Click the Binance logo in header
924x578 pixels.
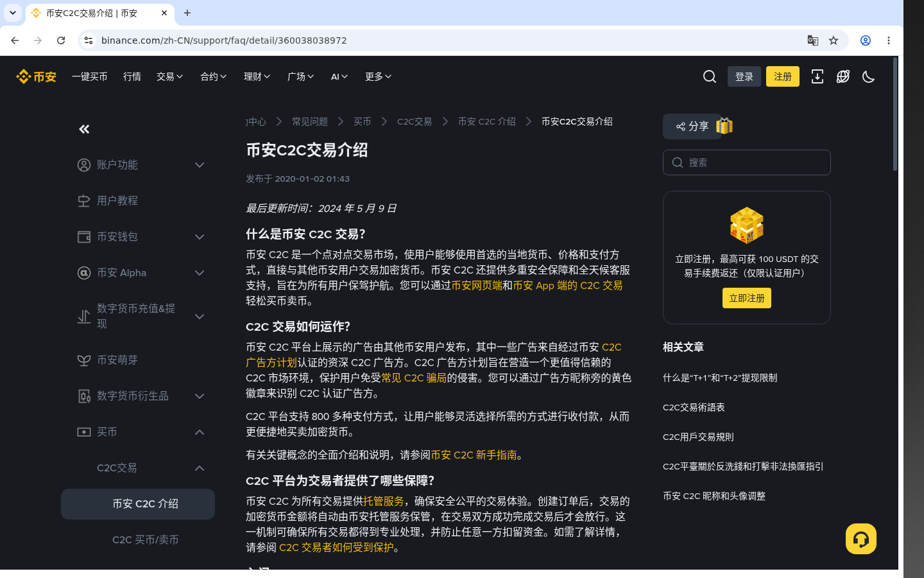[x=36, y=76]
